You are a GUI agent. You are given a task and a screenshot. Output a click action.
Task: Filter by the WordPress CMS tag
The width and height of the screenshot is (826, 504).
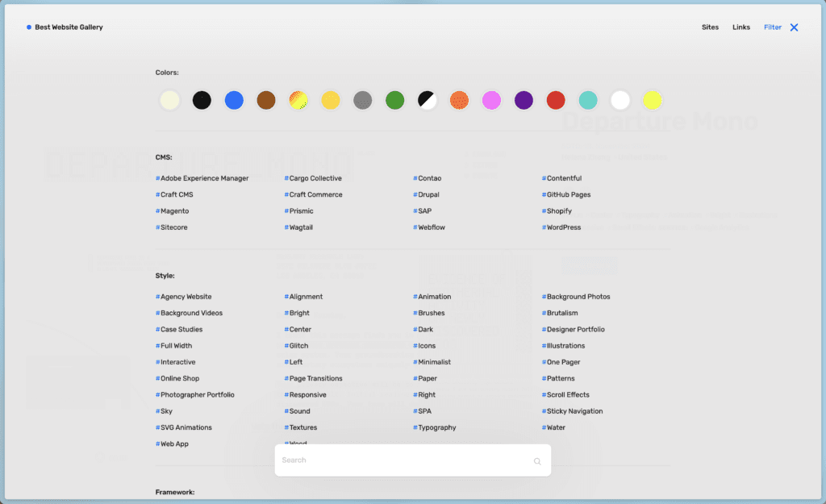[x=563, y=227]
